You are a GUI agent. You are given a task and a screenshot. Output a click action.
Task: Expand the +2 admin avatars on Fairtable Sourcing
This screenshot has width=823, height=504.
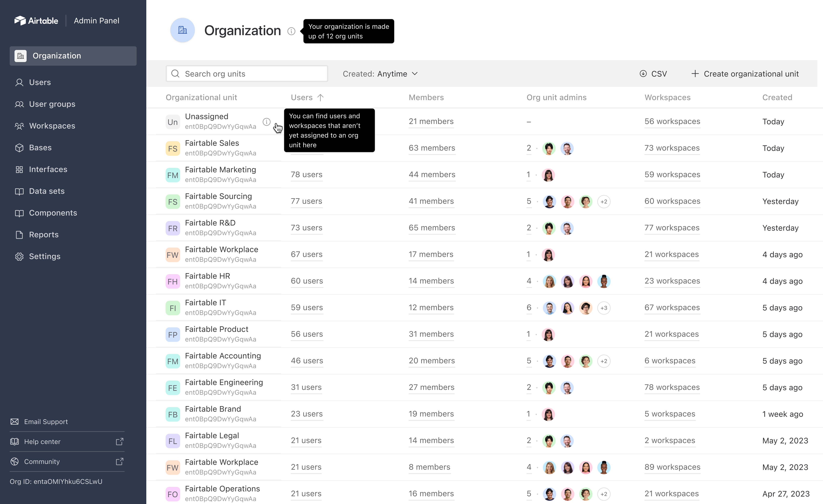[x=604, y=201]
